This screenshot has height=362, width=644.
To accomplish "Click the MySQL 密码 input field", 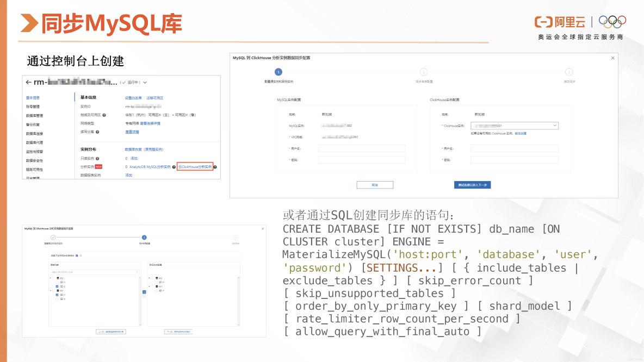I will 362,160.
